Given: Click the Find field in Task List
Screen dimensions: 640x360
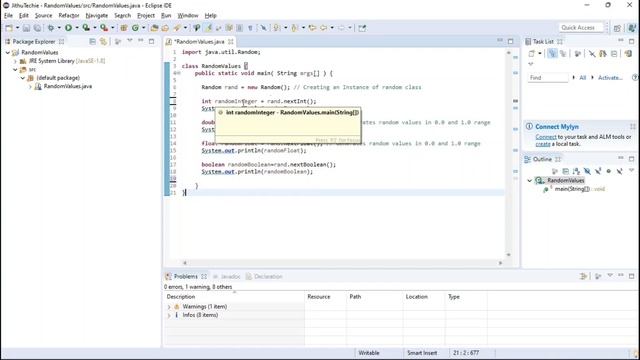Looking at the screenshot, I should [548, 78].
